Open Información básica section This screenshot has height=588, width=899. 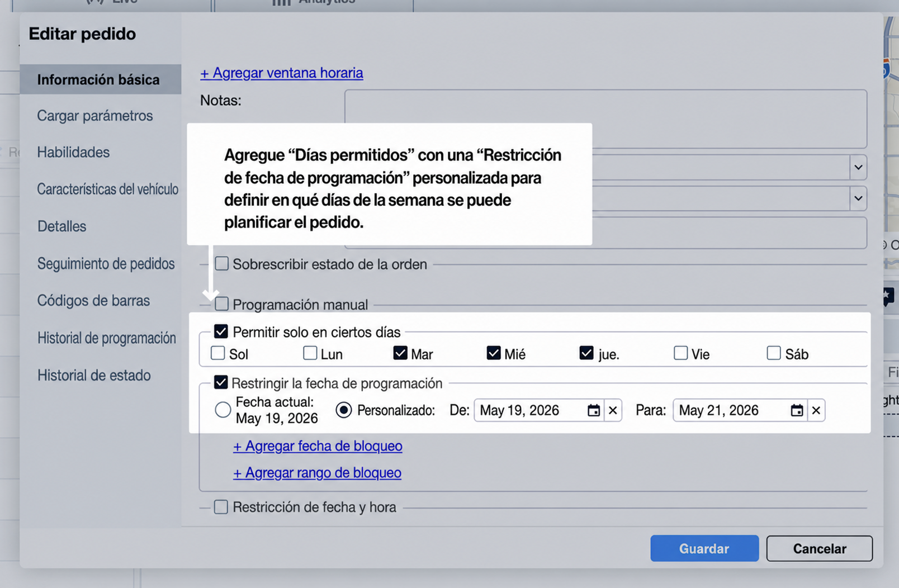[x=101, y=79]
